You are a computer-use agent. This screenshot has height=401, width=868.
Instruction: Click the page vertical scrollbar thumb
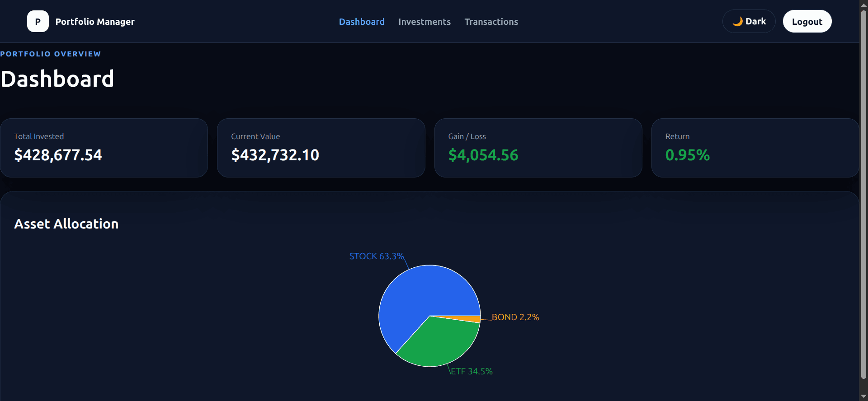pyautogui.click(x=863, y=194)
